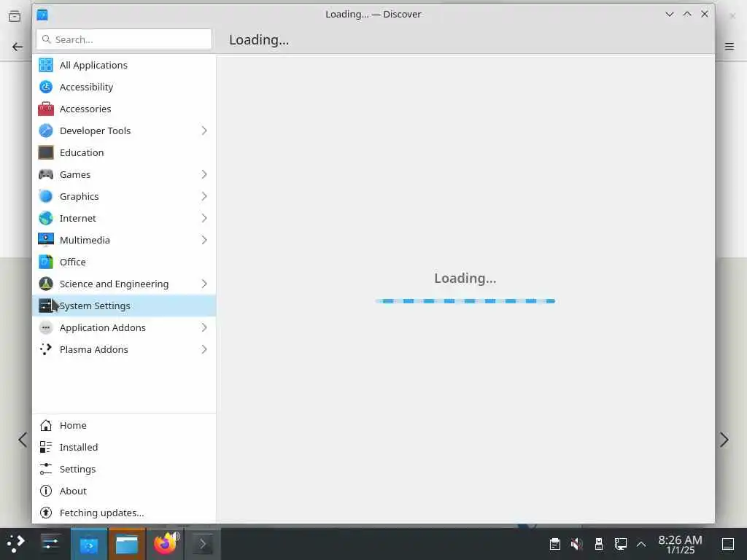Open the Office category label
This screenshot has height=560, width=747.
(72, 262)
